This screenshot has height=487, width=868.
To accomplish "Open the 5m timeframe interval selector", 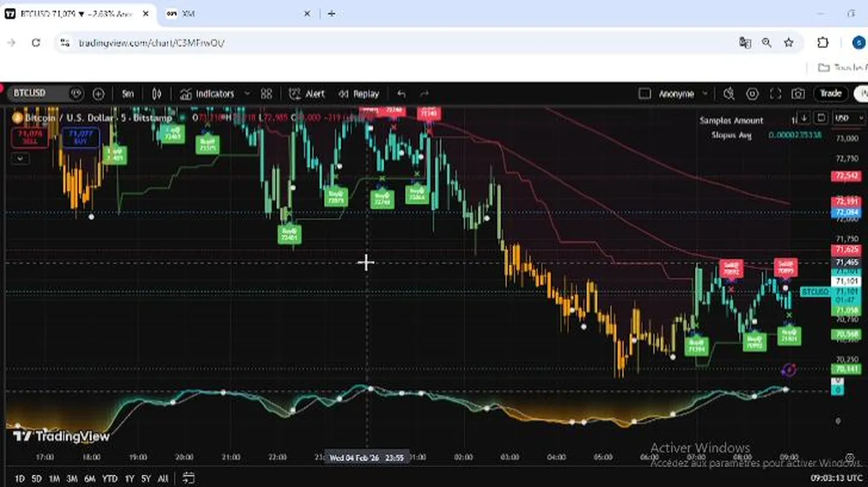I will [128, 94].
